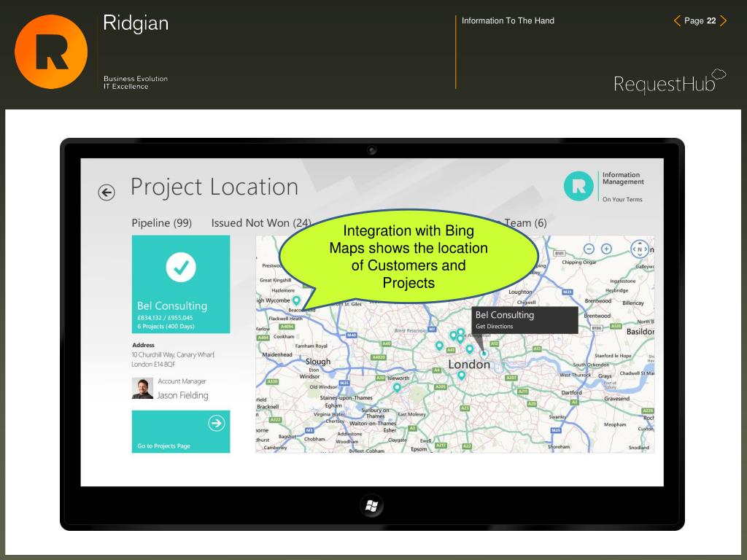This screenshot has height=560, width=747.
Task: Open the Issued Not Won (24) tab
Action: tap(261, 223)
